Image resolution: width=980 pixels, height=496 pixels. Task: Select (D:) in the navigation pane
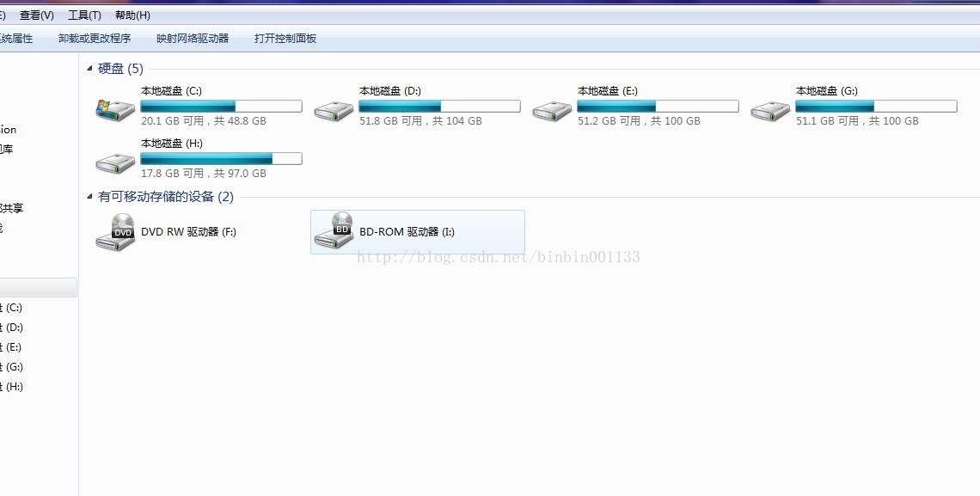coord(11,328)
